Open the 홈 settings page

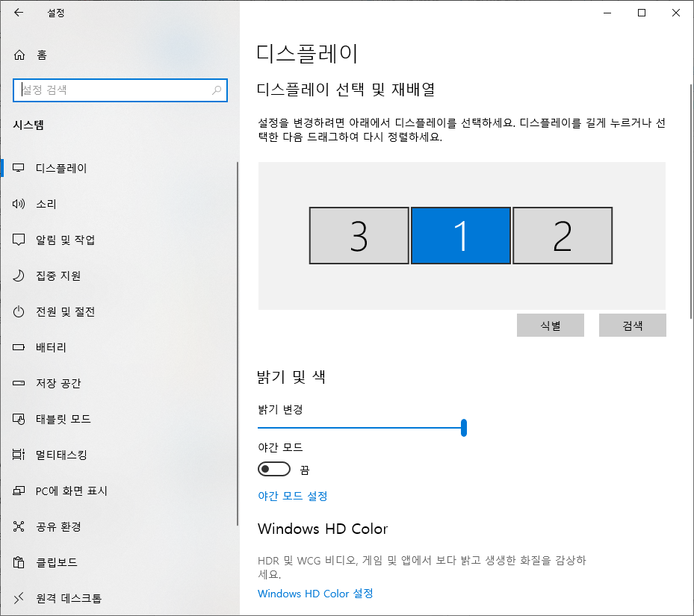[x=42, y=55]
